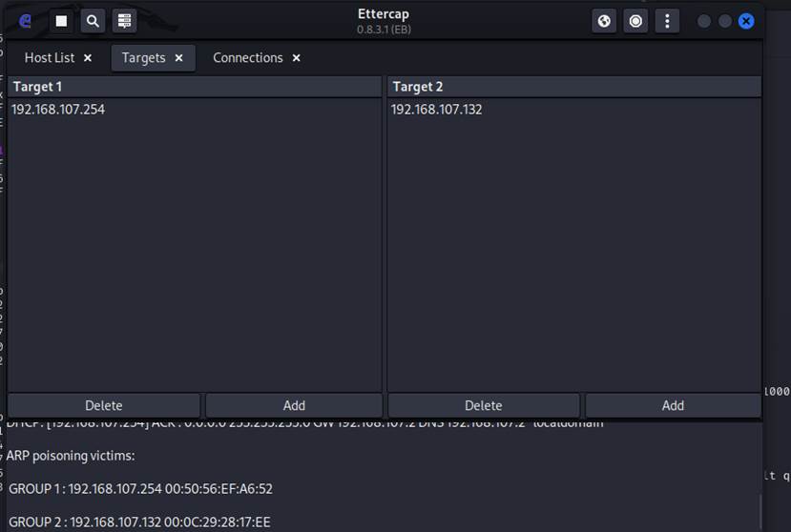Click the stop MITM circle icon
The height and width of the screenshot is (532, 791).
click(635, 21)
